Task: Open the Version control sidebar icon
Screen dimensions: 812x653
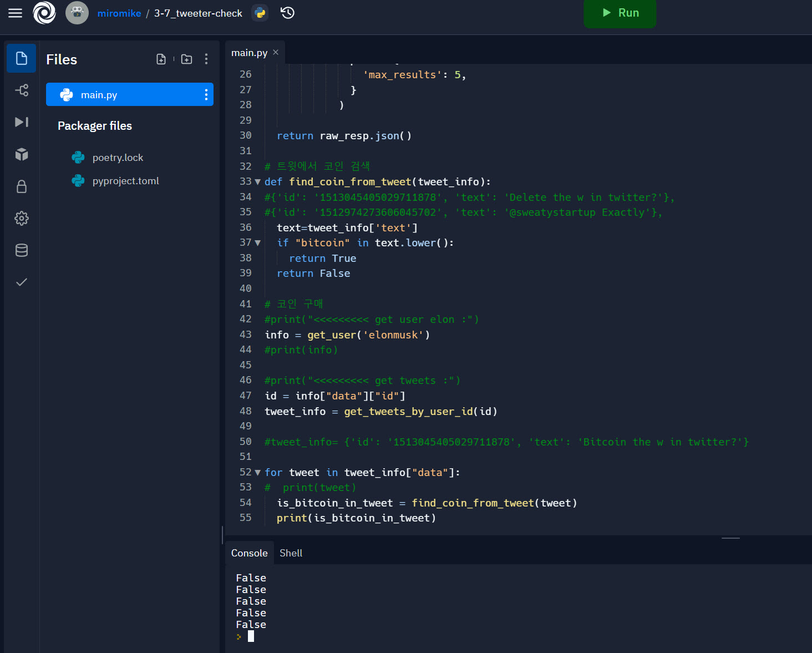Action: pyautogui.click(x=22, y=90)
